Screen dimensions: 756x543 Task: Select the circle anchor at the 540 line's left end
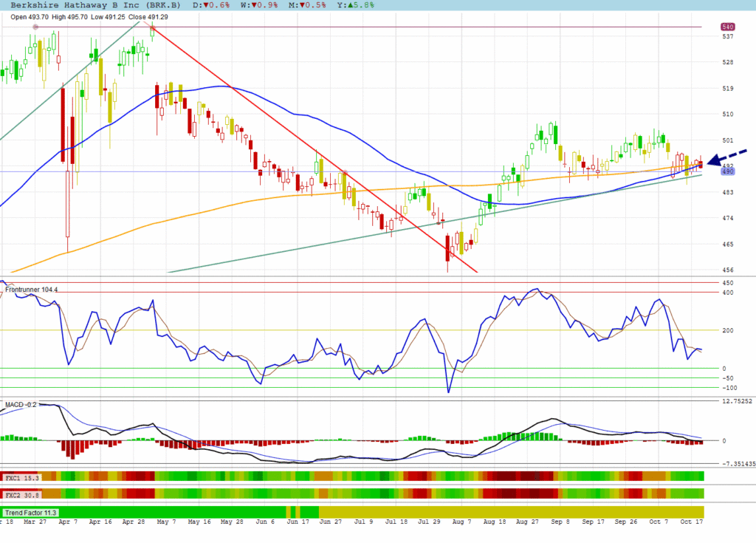(x=35, y=27)
